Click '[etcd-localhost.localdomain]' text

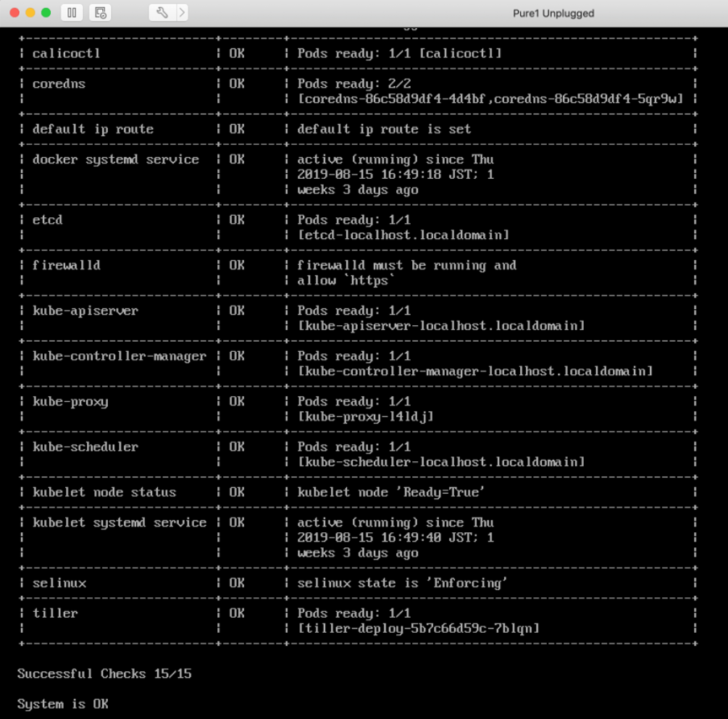point(403,235)
